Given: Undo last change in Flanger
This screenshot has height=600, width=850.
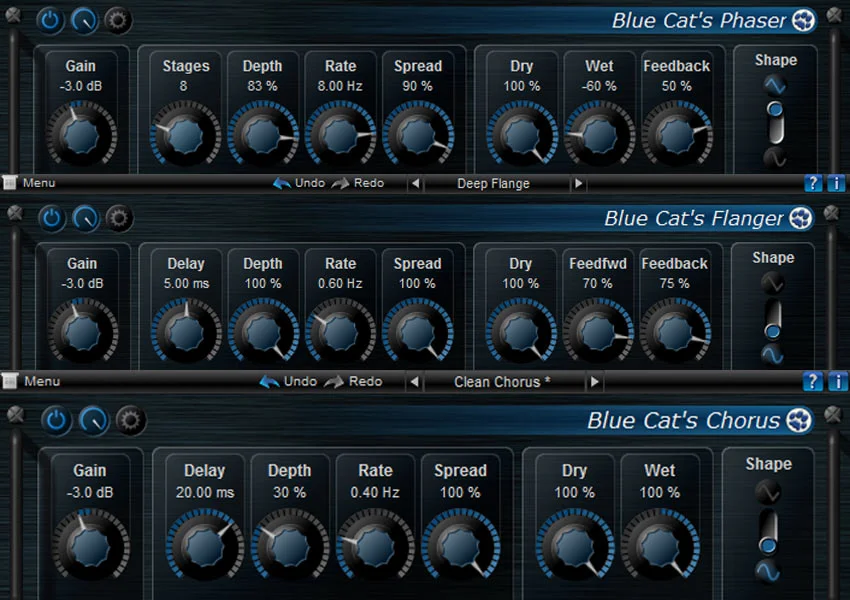Looking at the screenshot, I should (x=288, y=382).
